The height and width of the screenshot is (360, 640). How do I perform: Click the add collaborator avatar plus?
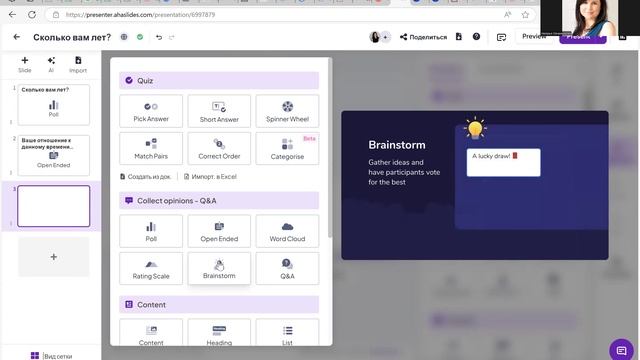[385, 37]
